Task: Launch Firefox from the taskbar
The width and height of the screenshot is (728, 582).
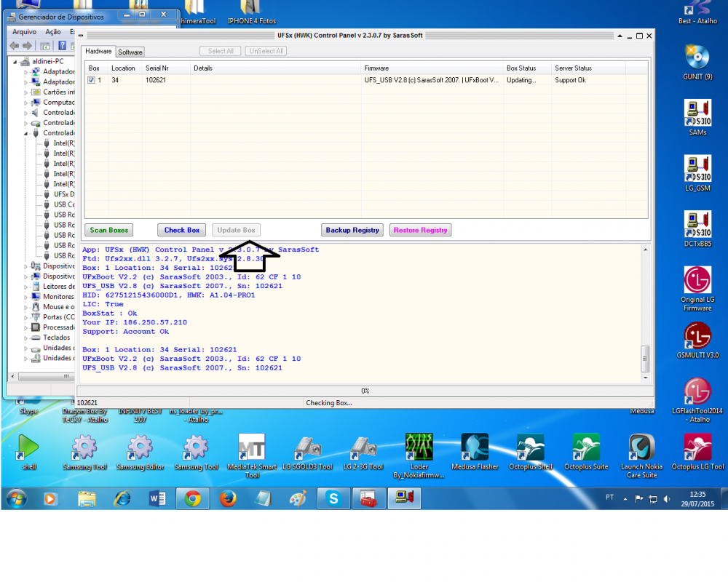Action: (x=227, y=499)
